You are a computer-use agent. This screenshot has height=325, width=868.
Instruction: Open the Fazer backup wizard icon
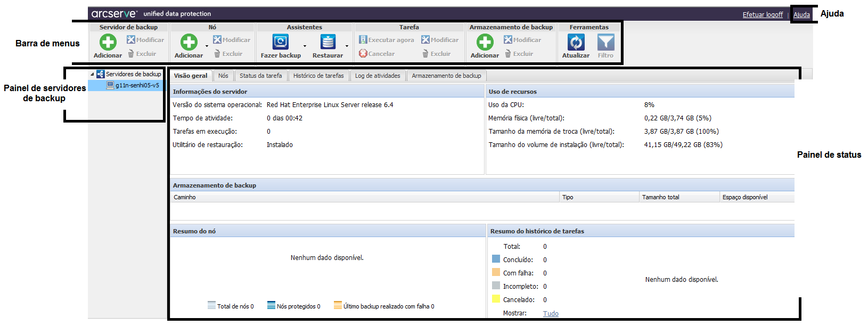280,42
